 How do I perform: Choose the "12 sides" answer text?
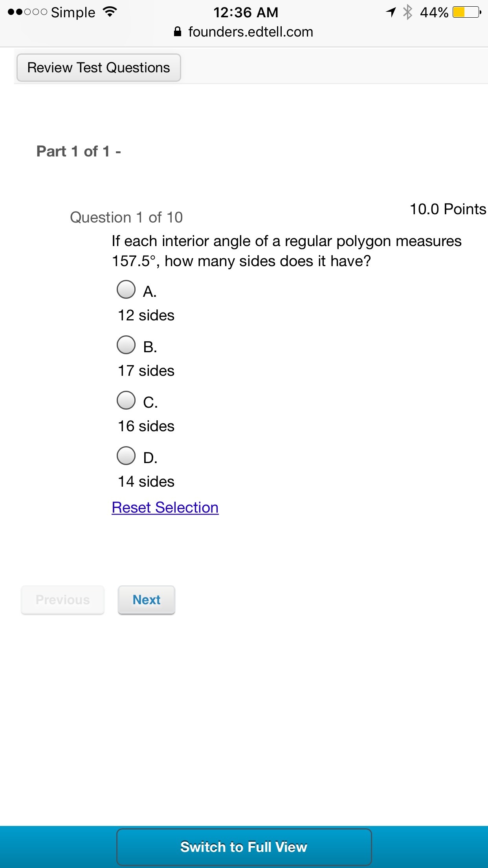pos(146,315)
